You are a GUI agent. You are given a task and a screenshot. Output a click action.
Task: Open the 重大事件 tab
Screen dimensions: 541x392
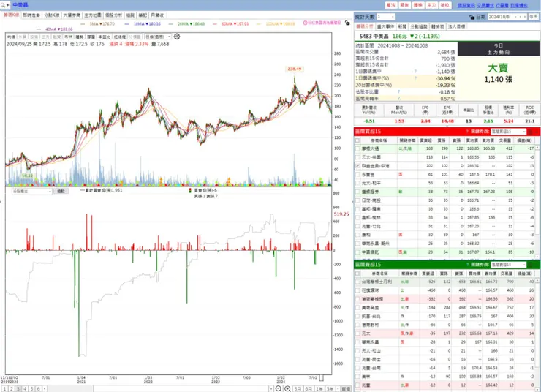385,26
